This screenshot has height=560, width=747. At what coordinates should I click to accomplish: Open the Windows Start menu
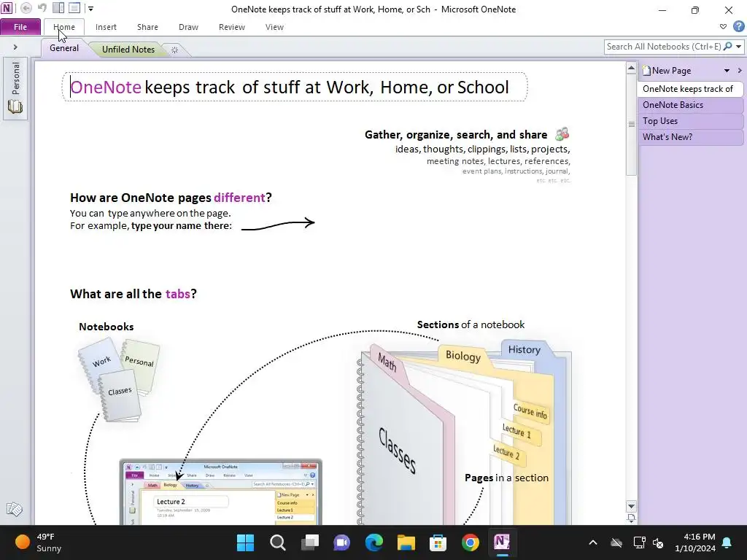click(x=245, y=542)
